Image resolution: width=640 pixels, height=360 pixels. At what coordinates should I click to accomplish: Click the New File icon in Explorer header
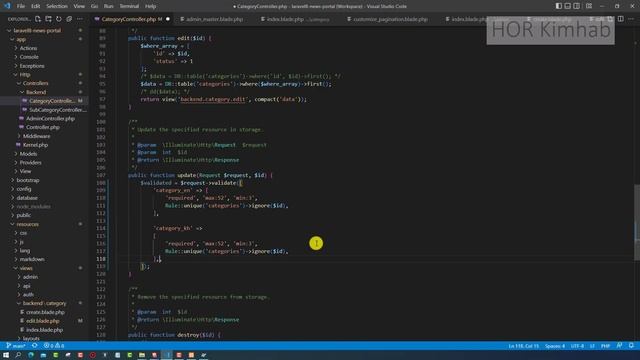pyautogui.click(x=38, y=19)
